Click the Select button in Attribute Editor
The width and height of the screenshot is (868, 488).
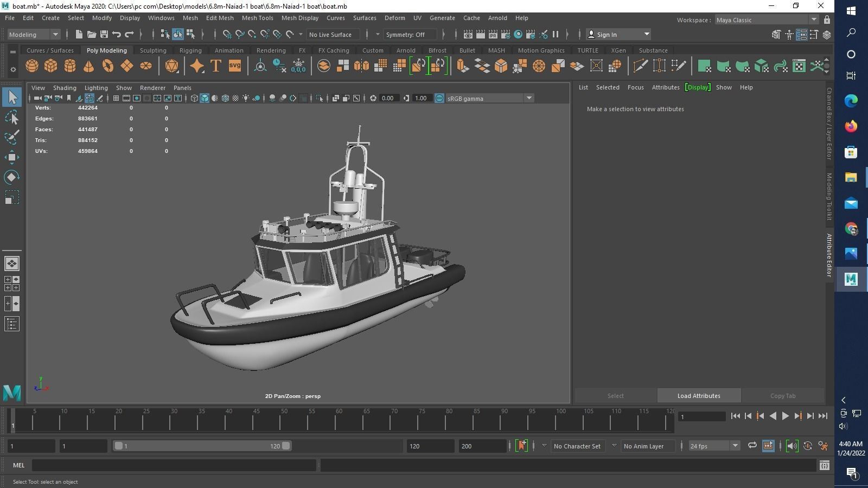[x=615, y=396]
